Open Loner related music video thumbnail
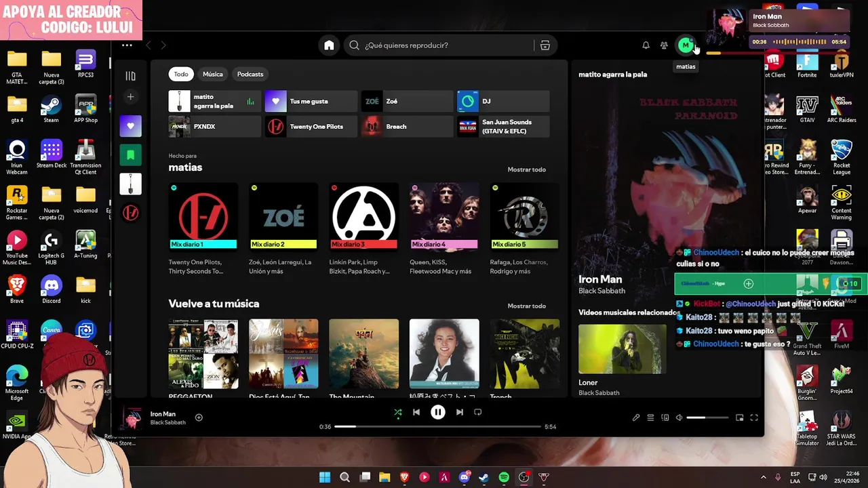Viewport: 868px width, 488px height. point(623,349)
